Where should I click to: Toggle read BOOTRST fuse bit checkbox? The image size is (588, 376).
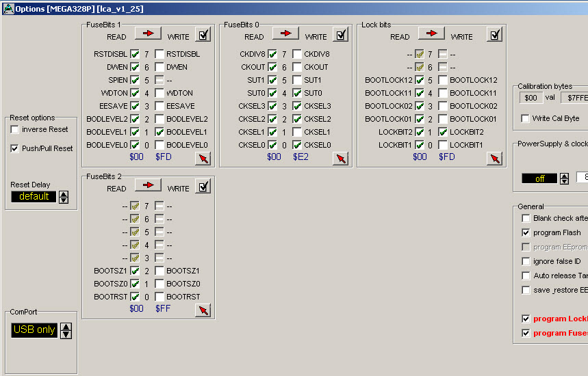(135, 297)
